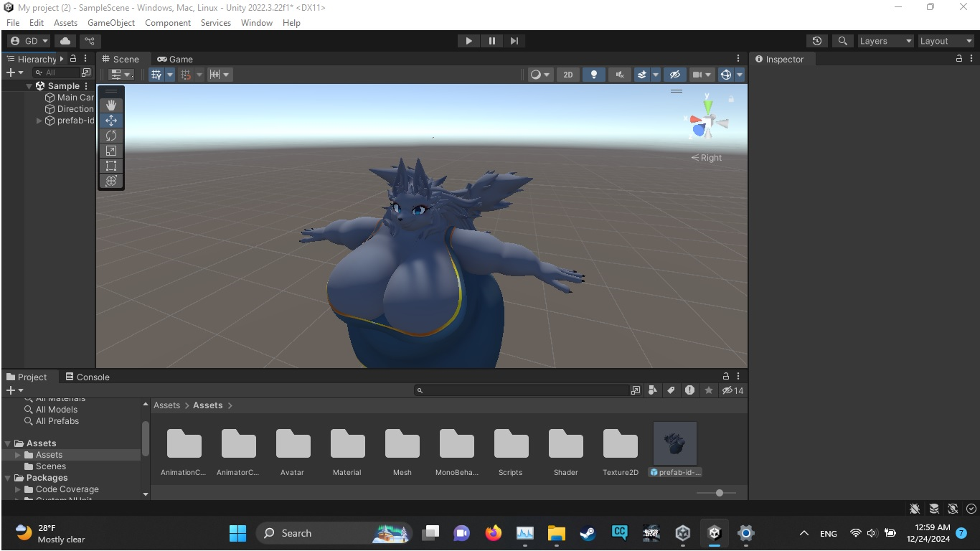This screenshot has height=551, width=980.
Task: Click search-by-type filter in Project
Action: 652,390
